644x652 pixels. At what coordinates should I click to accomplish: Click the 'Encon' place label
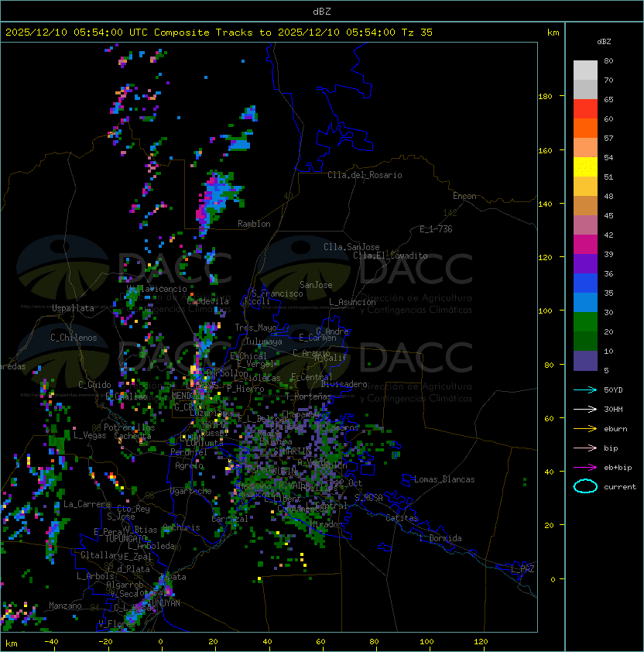point(464,196)
